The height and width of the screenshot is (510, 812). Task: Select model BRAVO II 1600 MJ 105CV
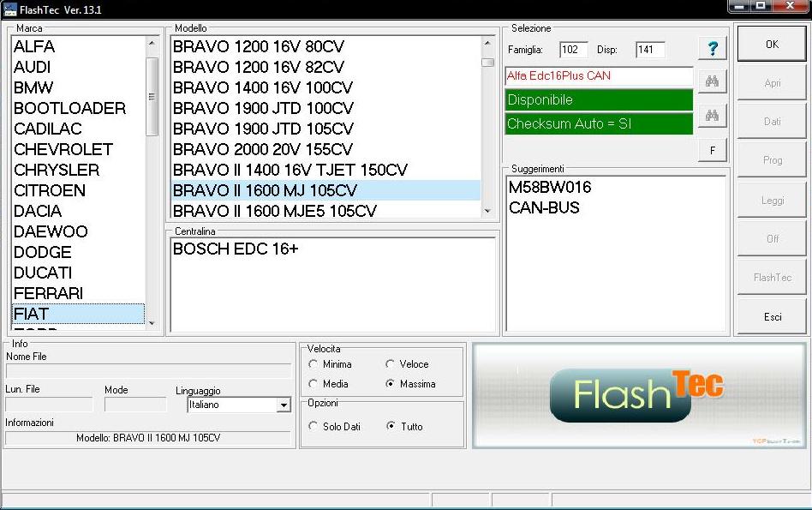tap(325, 190)
